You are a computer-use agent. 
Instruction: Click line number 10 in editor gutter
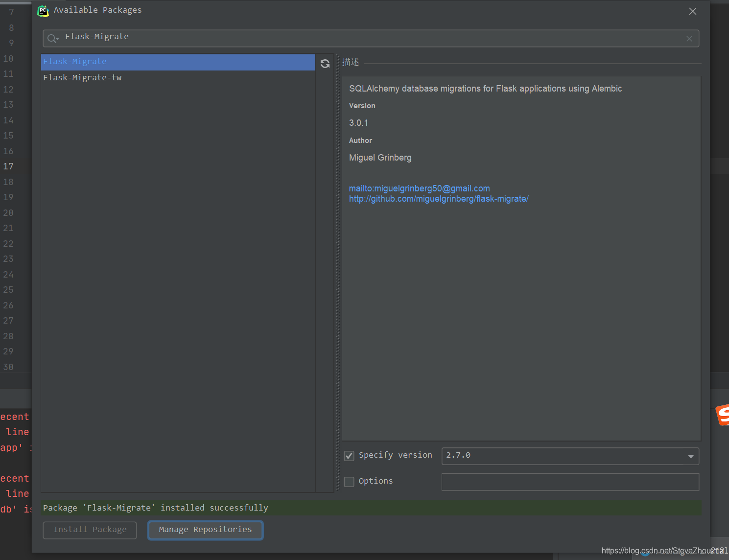(8, 59)
